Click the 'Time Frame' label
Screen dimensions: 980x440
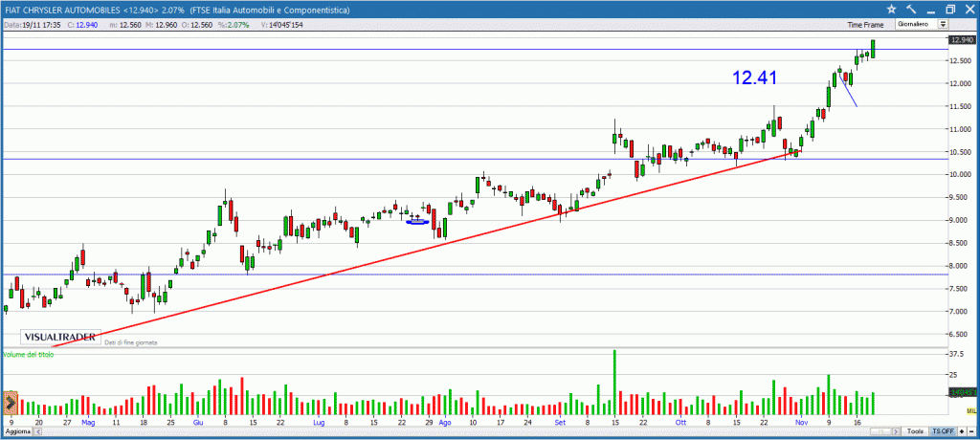tap(865, 25)
